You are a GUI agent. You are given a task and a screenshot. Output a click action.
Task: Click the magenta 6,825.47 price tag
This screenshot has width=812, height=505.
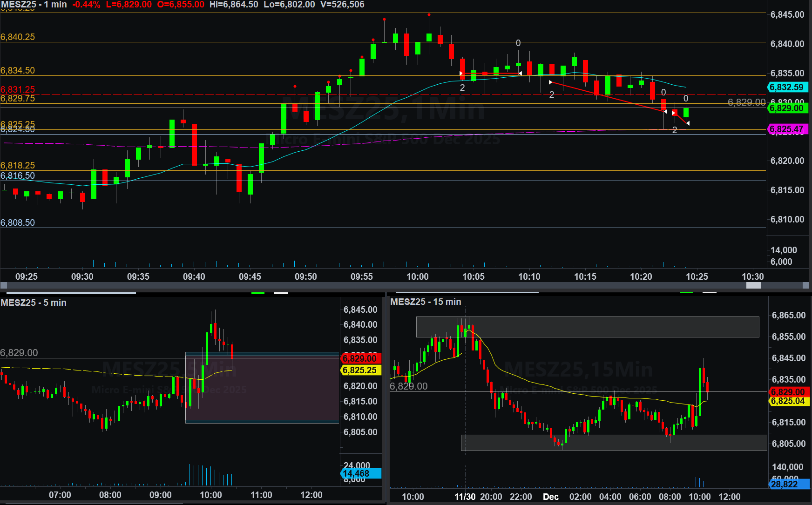click(786, 129)
